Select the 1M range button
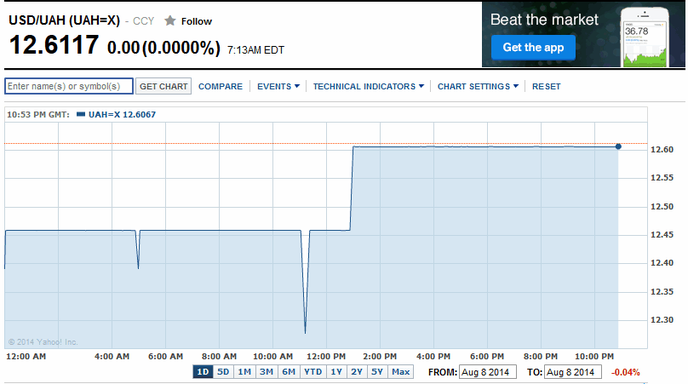 (244, 372)
